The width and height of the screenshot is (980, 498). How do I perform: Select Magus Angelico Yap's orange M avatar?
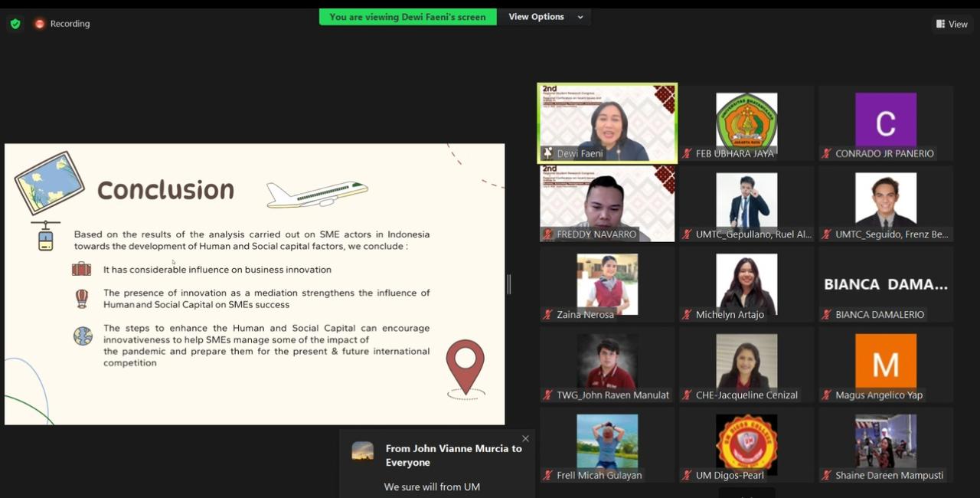(x=886, y=361)
